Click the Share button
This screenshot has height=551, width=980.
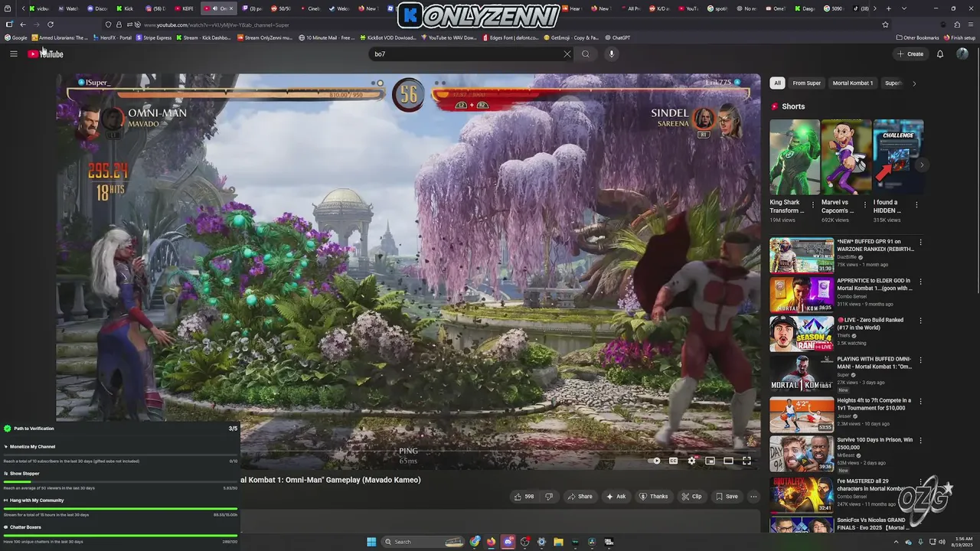580,497
